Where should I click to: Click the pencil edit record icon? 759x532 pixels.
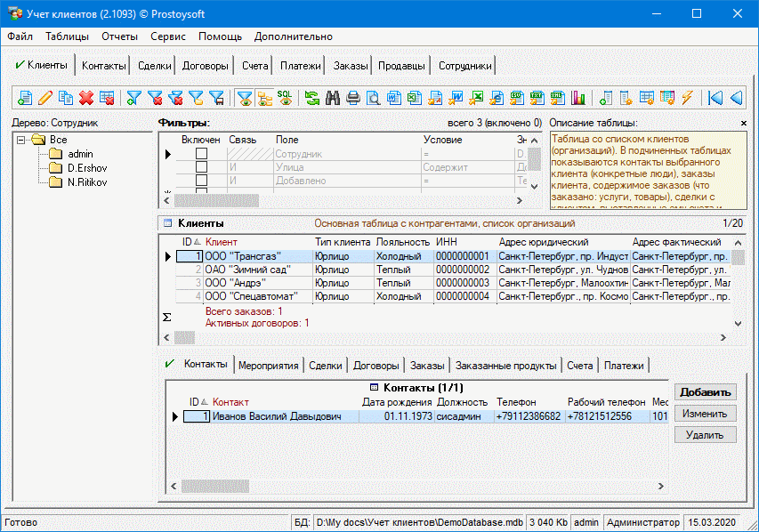45,98
